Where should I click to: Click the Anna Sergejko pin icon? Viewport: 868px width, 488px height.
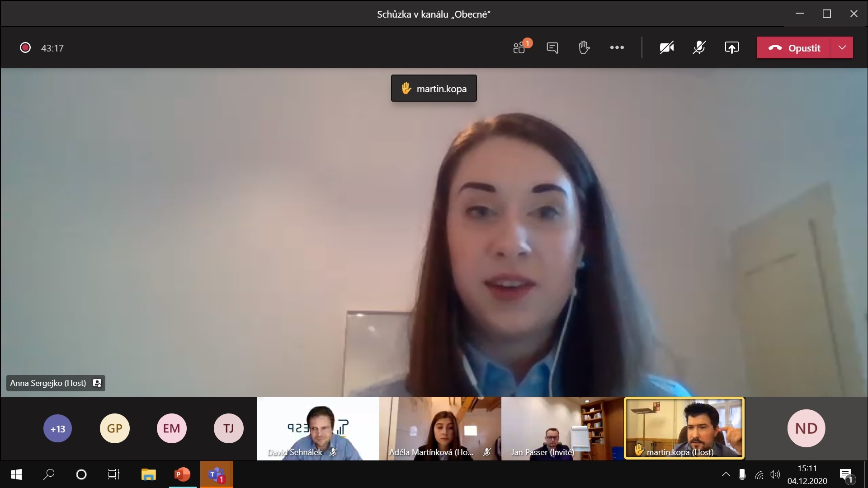(97, 383)
